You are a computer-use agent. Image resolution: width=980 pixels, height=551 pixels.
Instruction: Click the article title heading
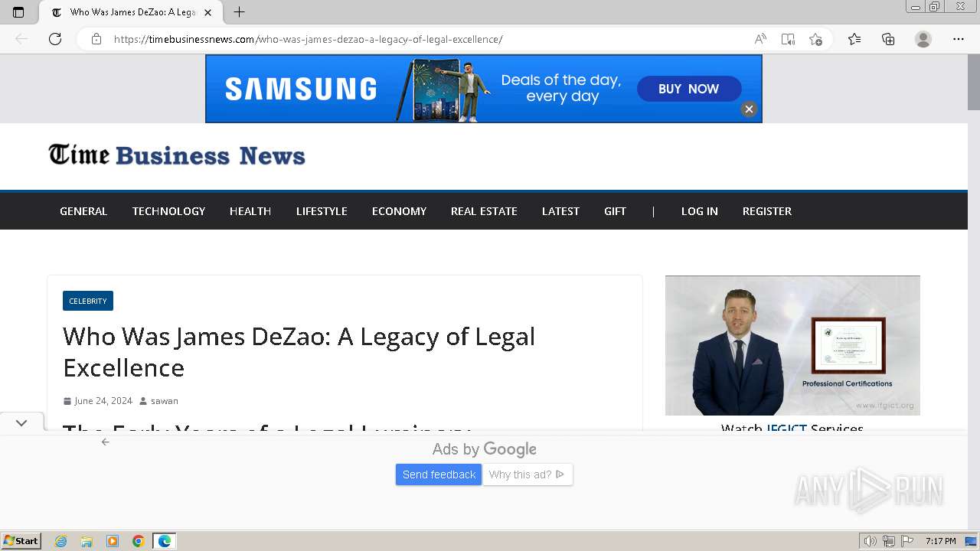[299, 352]
